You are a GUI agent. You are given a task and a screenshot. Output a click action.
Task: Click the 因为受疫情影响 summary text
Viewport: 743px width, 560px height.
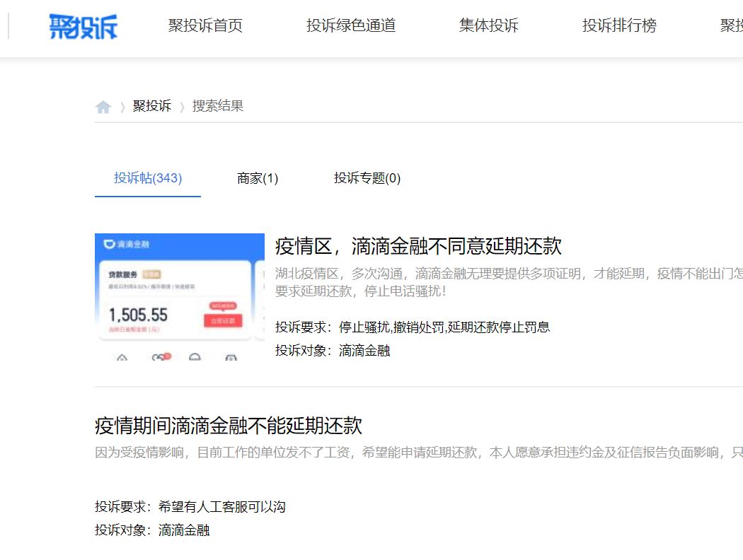pos(419,453)
